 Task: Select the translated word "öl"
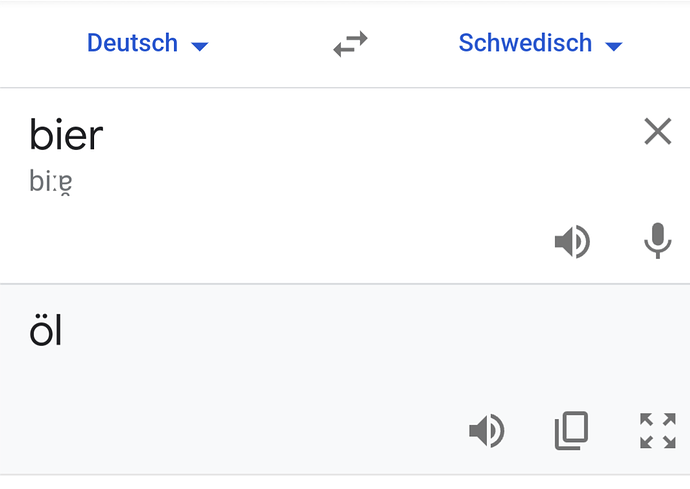tap(46, 330)
